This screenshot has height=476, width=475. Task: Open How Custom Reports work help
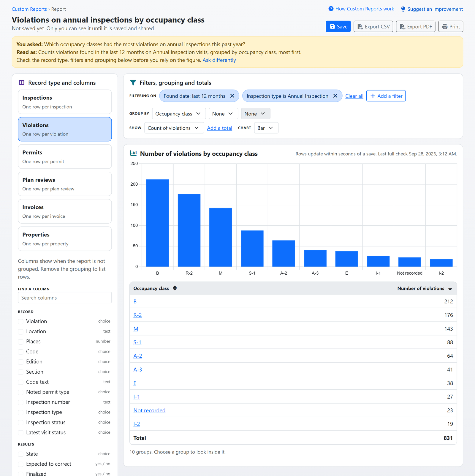pos(361,9)
